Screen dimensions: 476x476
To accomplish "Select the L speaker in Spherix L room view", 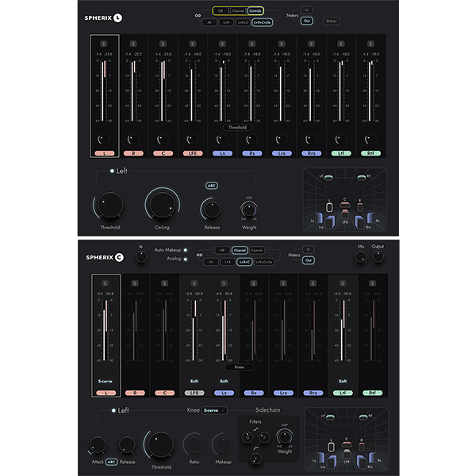I will coord(329,207).
